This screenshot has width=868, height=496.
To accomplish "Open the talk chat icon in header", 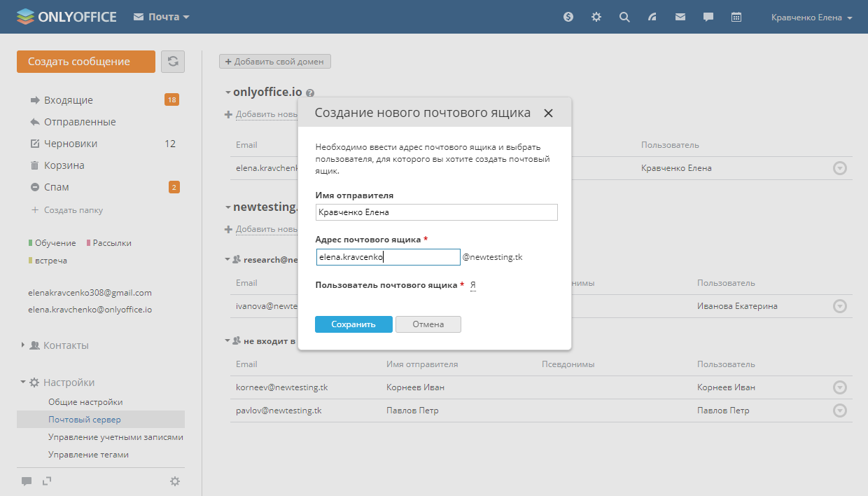I will [x=708, y=17].
